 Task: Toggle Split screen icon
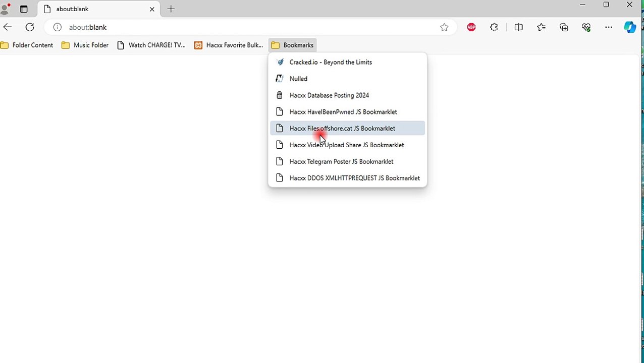pyautogui.click(x=519, y=27)
